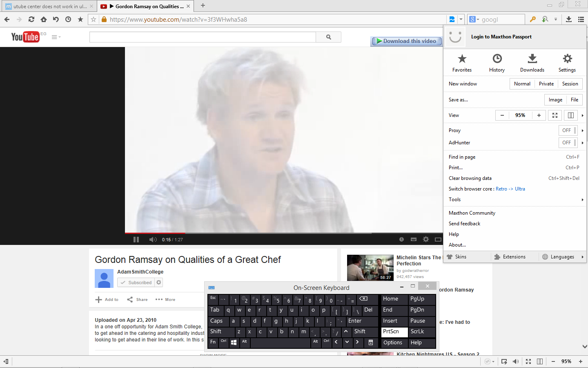Pause the video playback
Image resolution: width=588 pixels, height=368 pixels.
(136, 240)
